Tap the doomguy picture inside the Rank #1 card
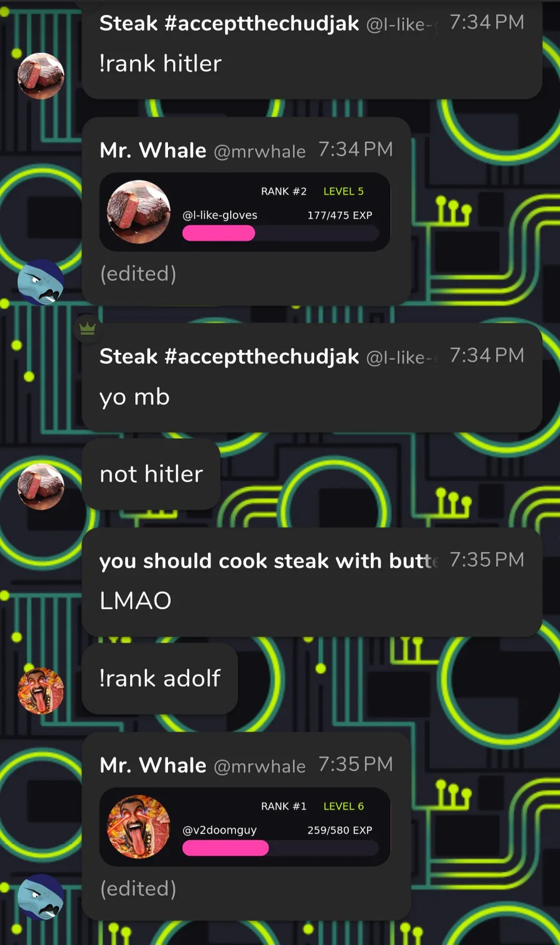This screenshot has width=560, height=945. (x=139, y=827)
